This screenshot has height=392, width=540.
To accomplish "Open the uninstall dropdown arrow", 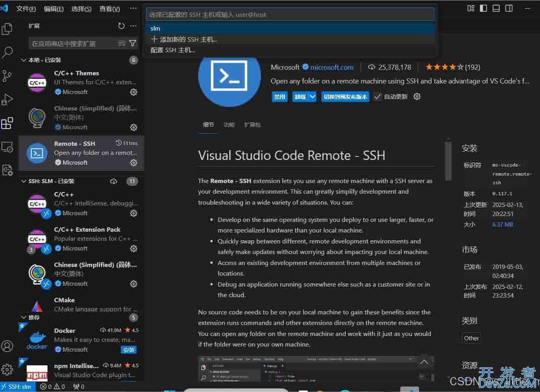I will pyautogui.click(x=312, y=96).
